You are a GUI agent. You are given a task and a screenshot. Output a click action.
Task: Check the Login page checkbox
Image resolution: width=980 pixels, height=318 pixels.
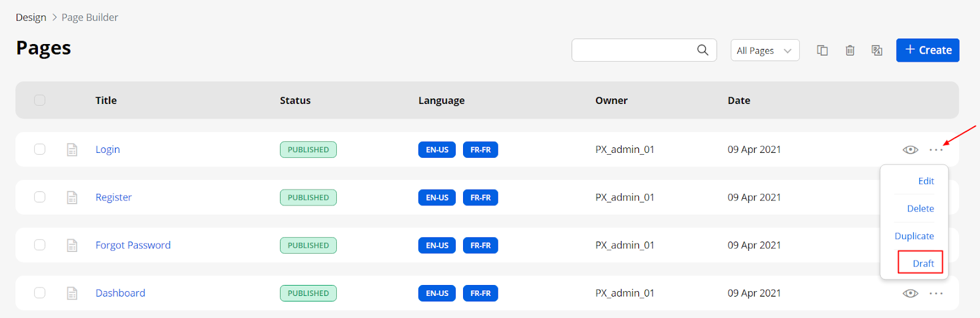(40, 149)
